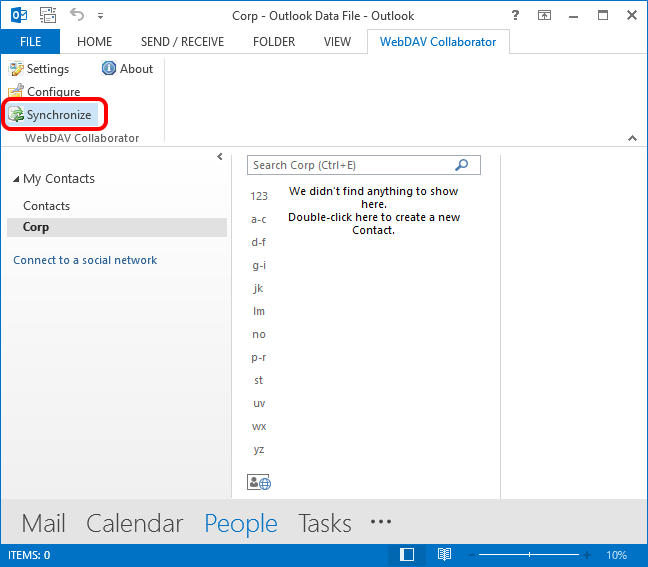This screenshot has width=648, height=567.
Task: Jump to no index
Action: click(x=259, y=334)
